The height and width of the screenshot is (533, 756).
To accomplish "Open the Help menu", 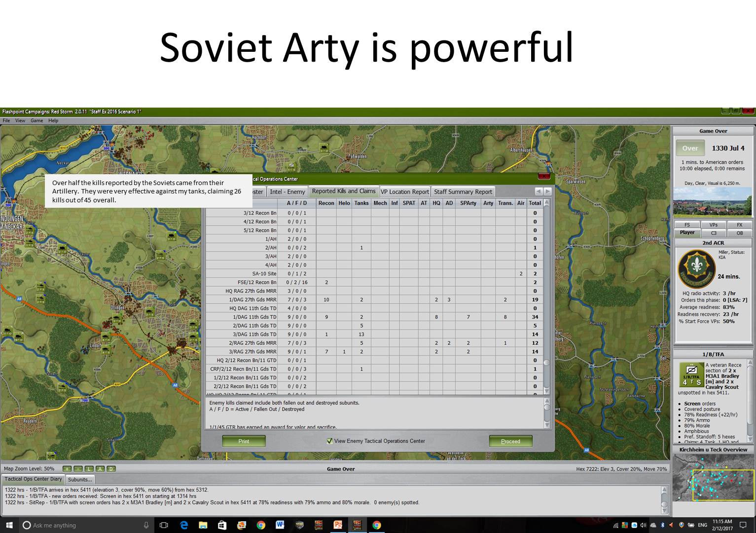I will pyautogui.click(x=53, y=120).
